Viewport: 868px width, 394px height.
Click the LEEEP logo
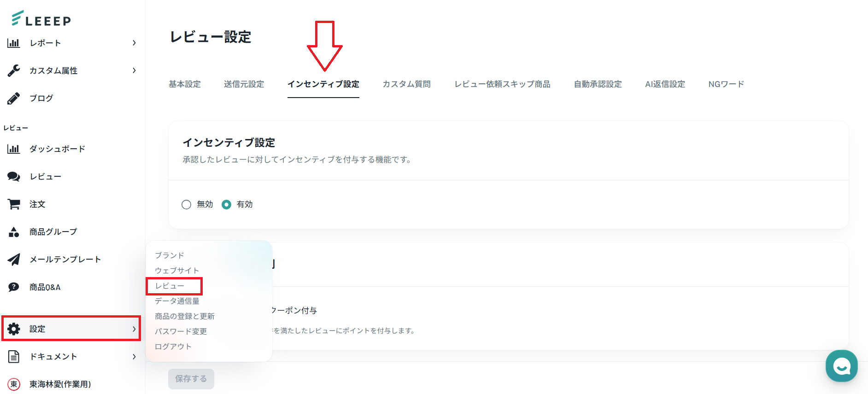click(41, 18)
